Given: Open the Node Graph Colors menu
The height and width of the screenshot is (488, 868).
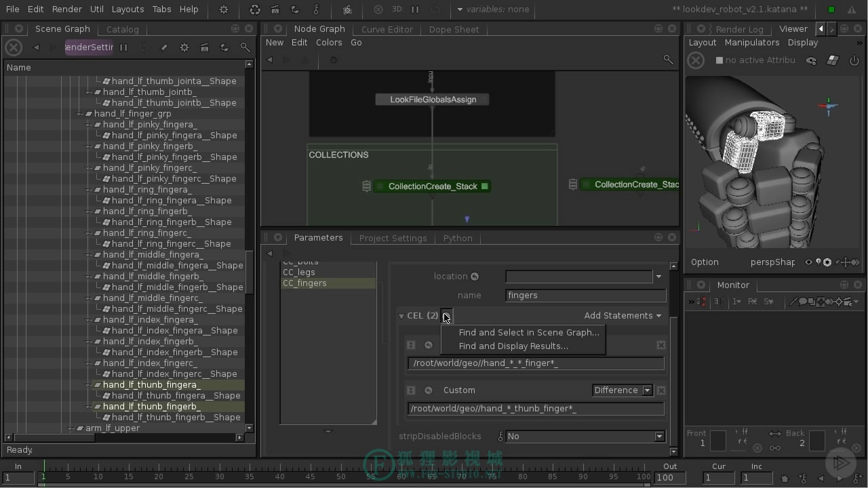Looking at the screenshot, I should 329,42.
